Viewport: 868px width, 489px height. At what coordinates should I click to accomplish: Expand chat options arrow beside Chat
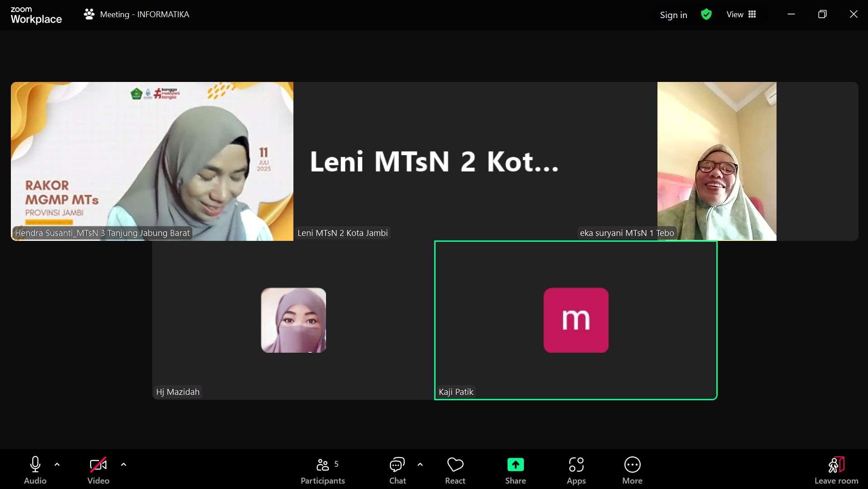click(x=420, y=465)
